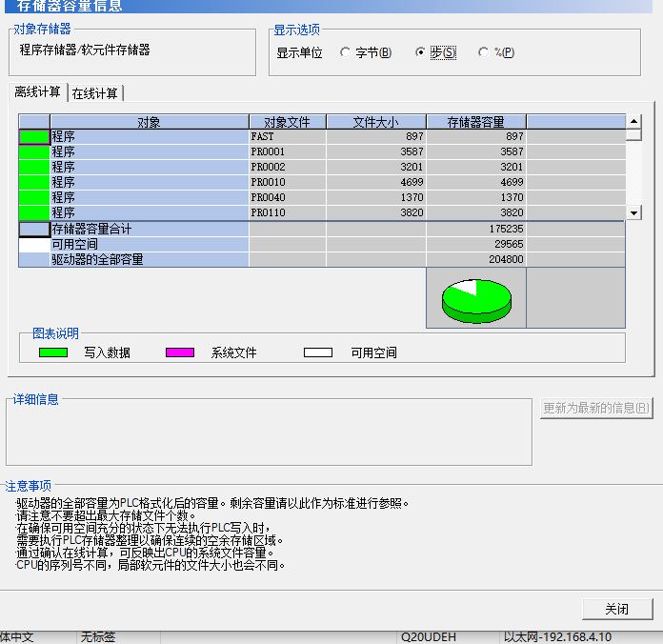Click the white marker beside 可用空间 row
The image size is (663, 644).
coord(34,245)
